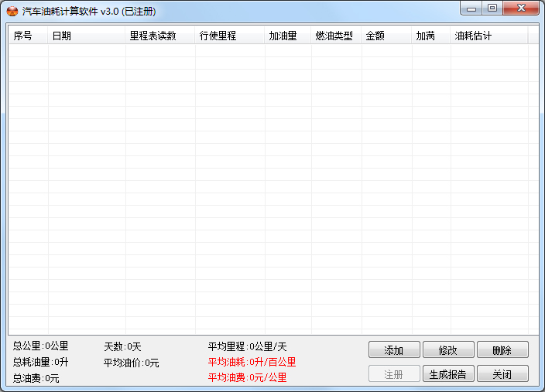
Task: Click the 添加 button
Action: [x=394, y=349]
